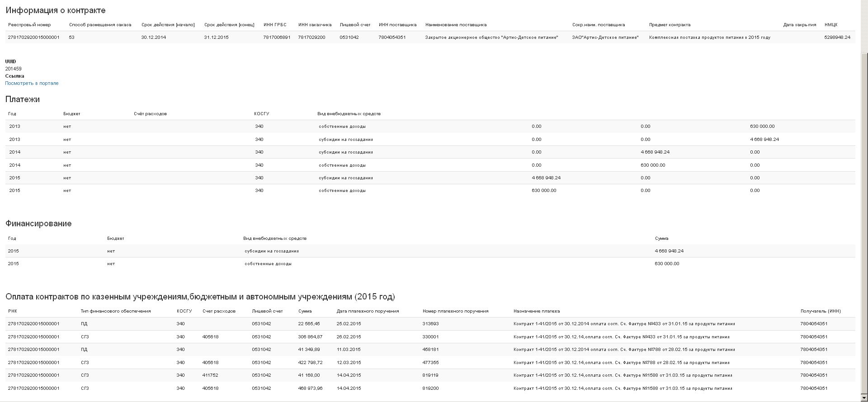Click the "Платежи" section heading
This screenshot has width=868, height=402.
tap(23, 99)
